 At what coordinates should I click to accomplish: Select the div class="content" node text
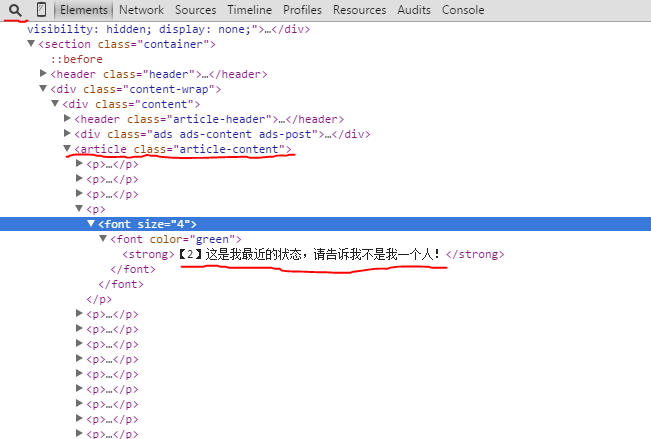[x=131, y=104]
